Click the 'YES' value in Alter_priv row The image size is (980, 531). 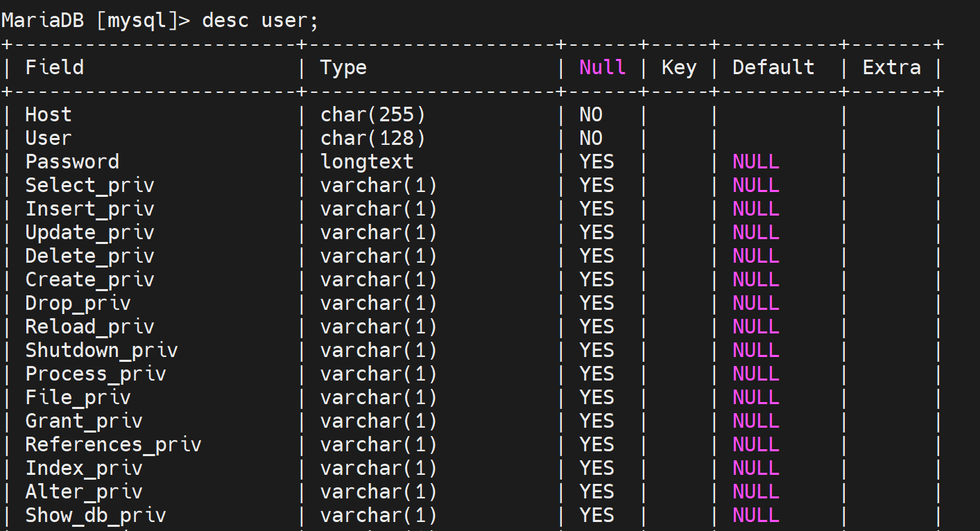597,491
